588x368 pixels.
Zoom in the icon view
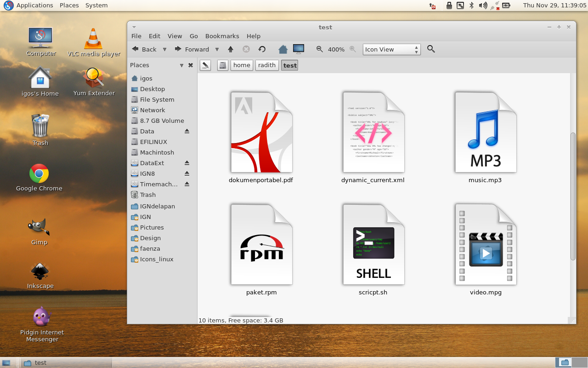point(353,49)
